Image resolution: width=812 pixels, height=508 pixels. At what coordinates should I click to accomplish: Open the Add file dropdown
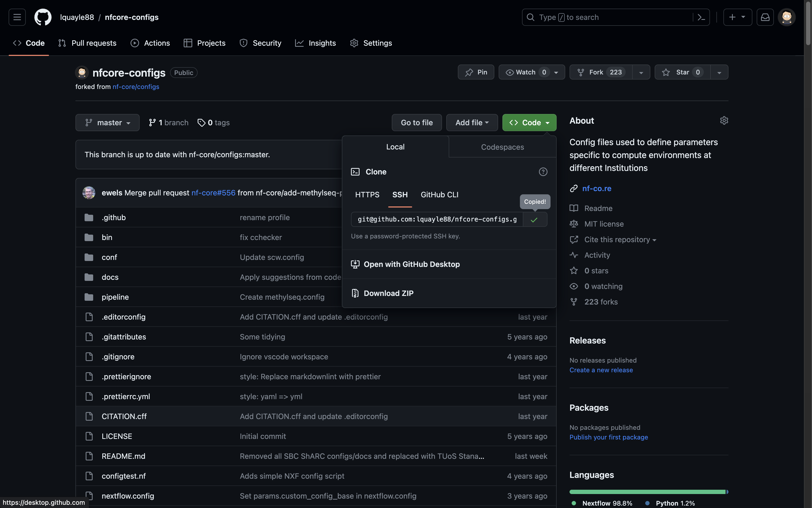click(472, 123)
